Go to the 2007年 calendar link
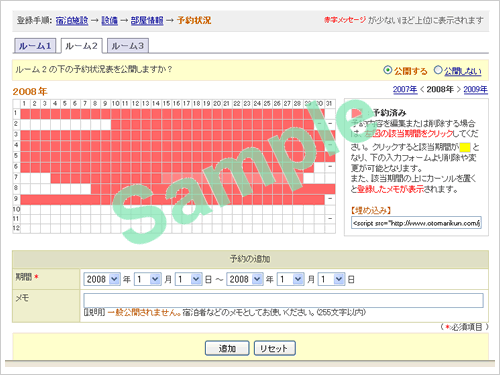500x375 pixels. click(405, 89)
